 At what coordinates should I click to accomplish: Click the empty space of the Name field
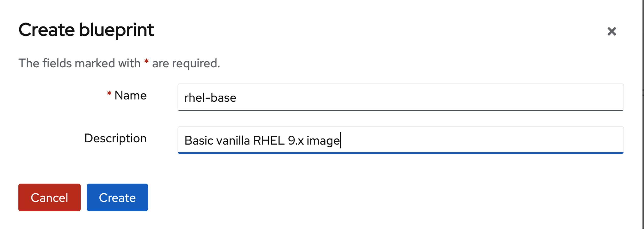tap(459, 97)
